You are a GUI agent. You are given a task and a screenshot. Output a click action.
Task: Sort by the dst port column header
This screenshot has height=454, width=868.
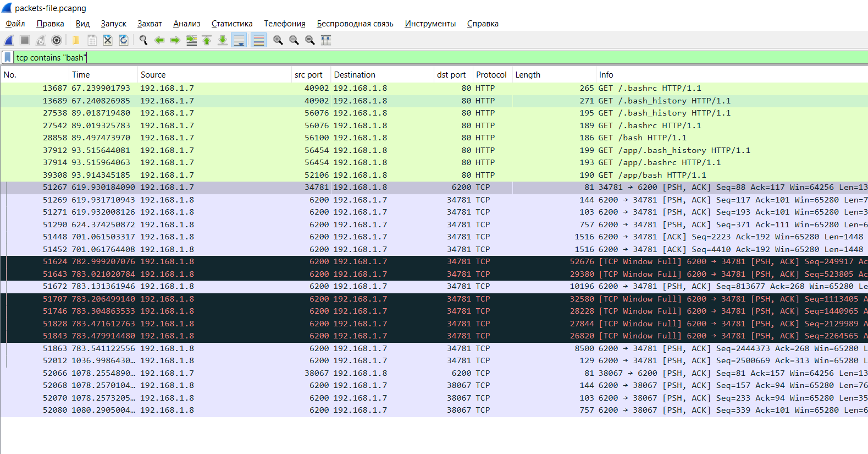tap(454, 75)
